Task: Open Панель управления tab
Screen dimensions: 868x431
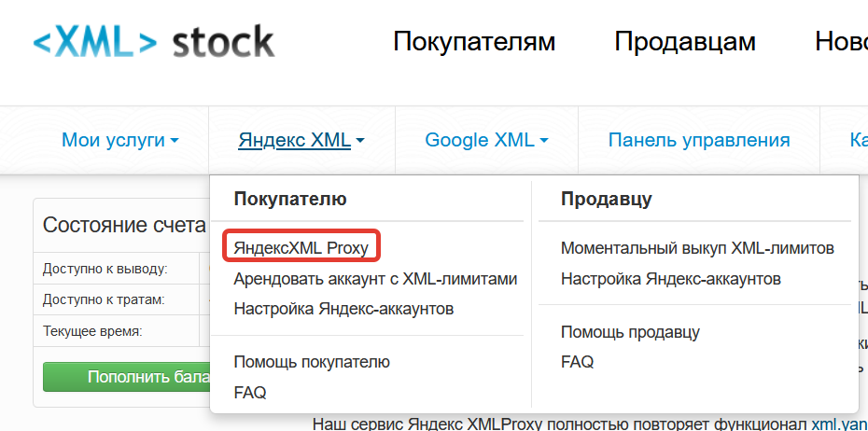Action: 699,140
